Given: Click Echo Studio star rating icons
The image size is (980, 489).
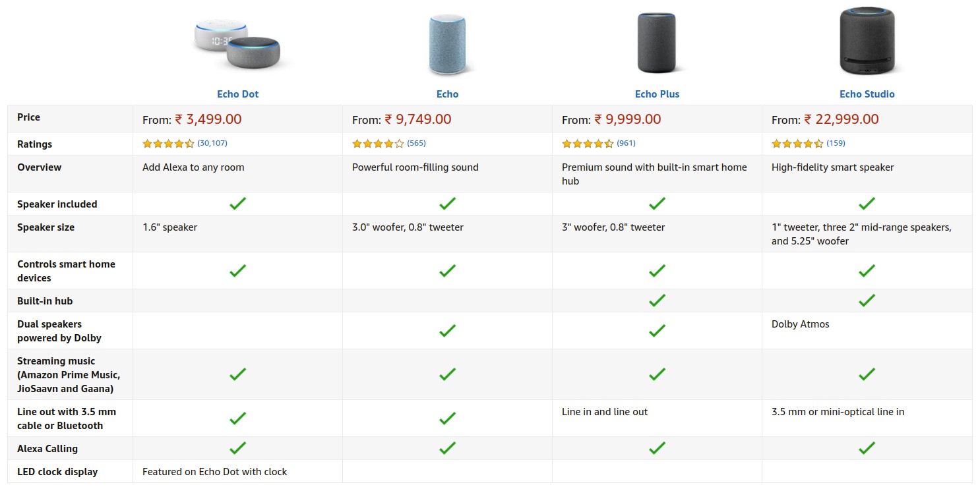Looking at the screenshot, I should (797, 144).
